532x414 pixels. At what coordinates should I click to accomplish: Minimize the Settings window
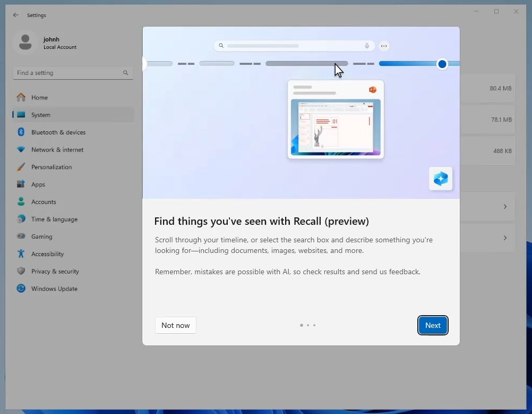click(x=476, y=12)
